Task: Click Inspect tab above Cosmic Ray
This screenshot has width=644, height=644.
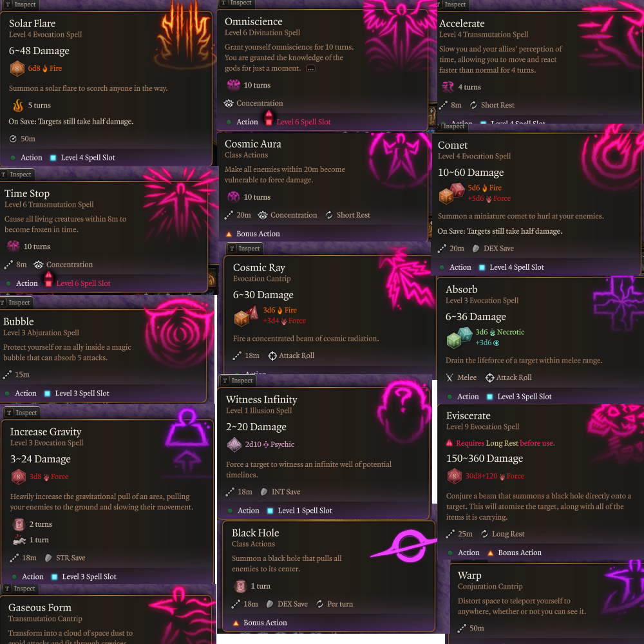Action: (245, 249)
